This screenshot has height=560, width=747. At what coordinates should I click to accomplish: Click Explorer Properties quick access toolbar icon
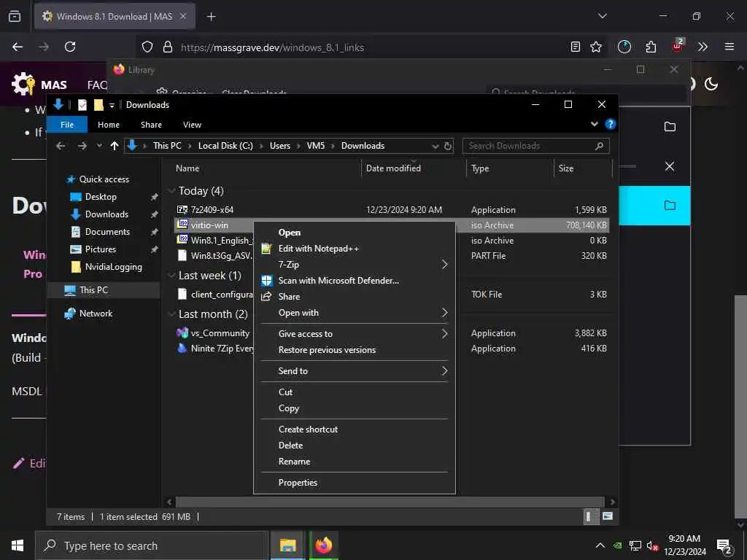coord(82,105)
